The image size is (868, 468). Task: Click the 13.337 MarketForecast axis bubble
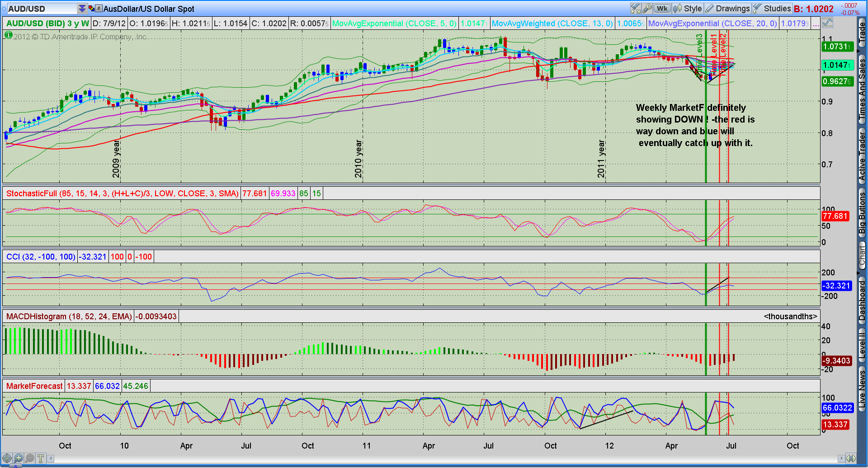(835, 425)
